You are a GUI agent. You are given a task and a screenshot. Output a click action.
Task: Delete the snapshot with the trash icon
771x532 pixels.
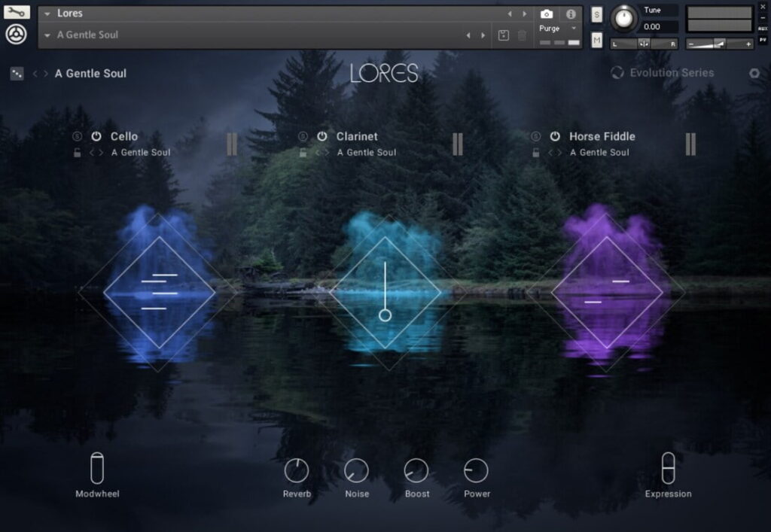(523, 35)
